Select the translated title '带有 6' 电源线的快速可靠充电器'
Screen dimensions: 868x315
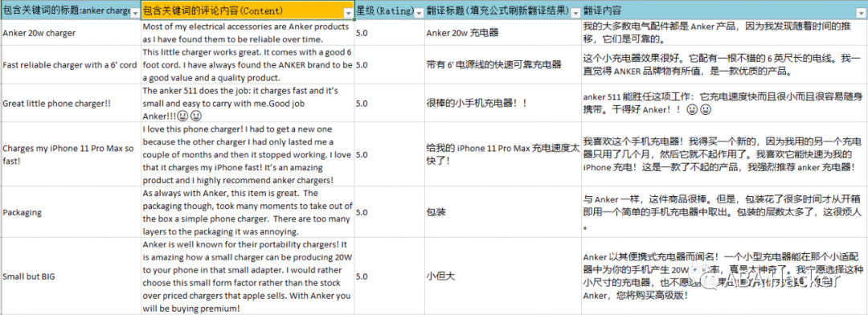tap(502, 65)
